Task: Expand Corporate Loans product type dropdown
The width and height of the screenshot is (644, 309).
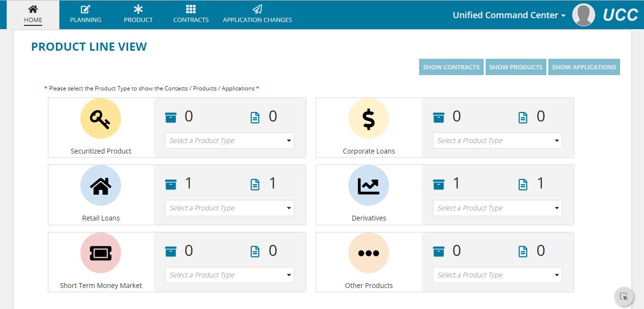Action: [x=497, y=141]
